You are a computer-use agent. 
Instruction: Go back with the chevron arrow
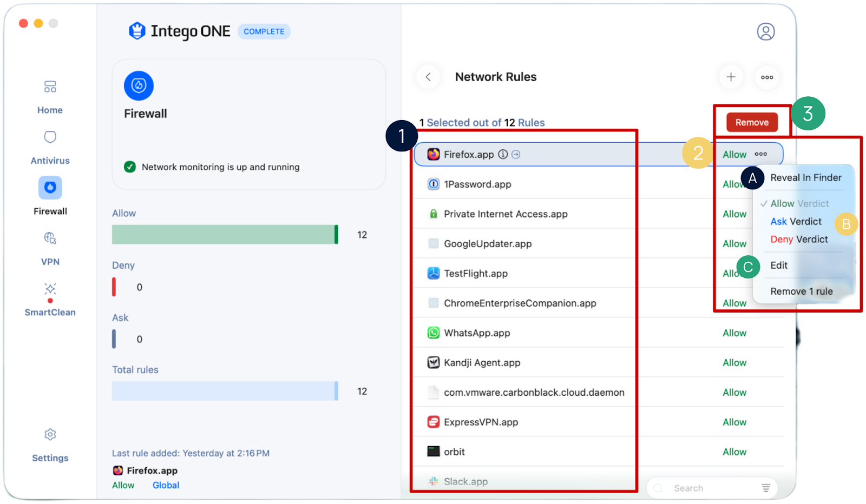pyautogui.click(x=428, y=77)
